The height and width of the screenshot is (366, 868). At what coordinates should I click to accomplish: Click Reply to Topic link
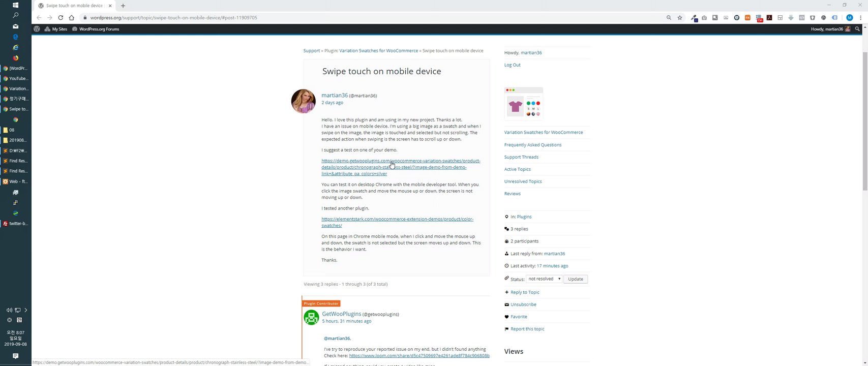[525, 292]
